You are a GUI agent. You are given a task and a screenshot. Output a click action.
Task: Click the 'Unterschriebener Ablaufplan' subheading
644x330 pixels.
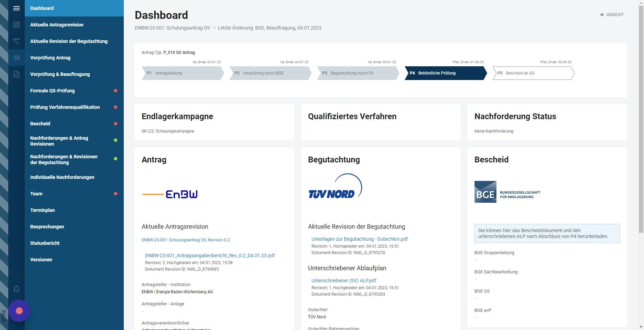pyautogui.click(x=347, y=268)
